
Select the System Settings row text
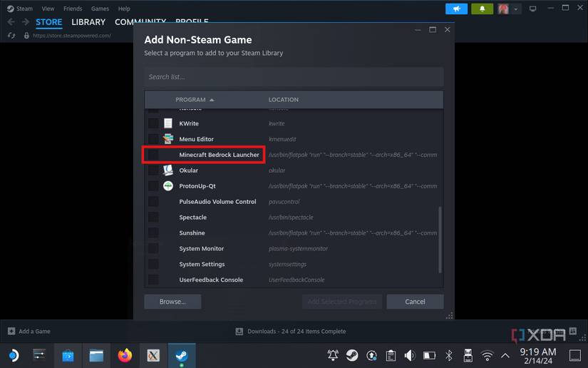pos(202,264)
